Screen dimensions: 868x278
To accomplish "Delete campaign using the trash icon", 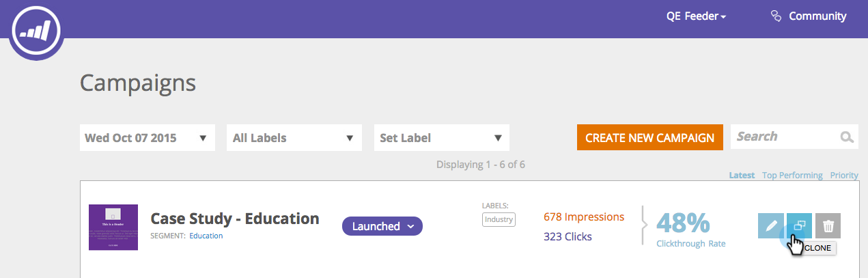I will point(828,225).
